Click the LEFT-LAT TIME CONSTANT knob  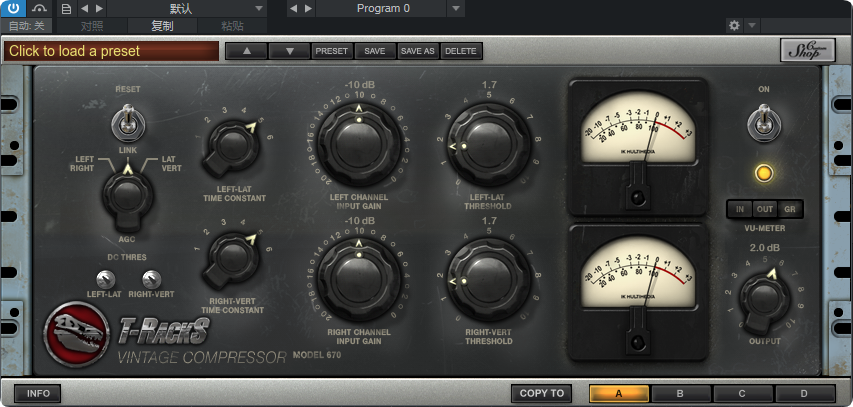click(233, 147)
